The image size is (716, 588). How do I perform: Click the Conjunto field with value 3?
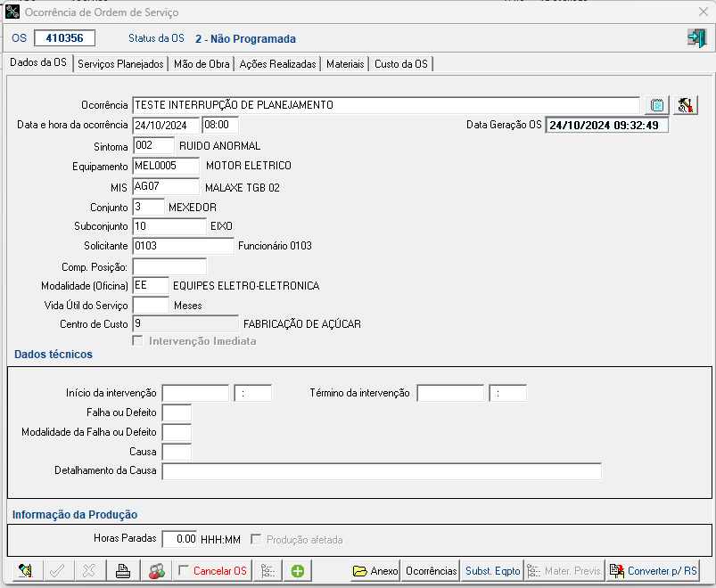[148, 207]
